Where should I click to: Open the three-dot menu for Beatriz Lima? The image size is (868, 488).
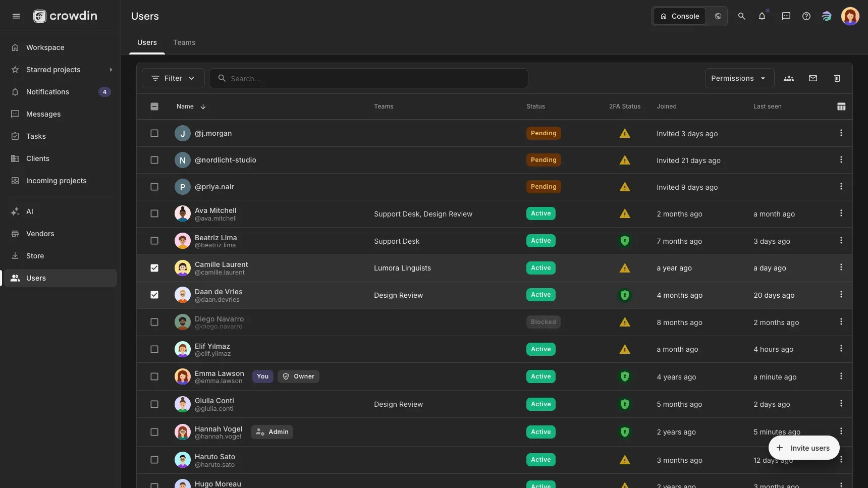tap(841, 240)
